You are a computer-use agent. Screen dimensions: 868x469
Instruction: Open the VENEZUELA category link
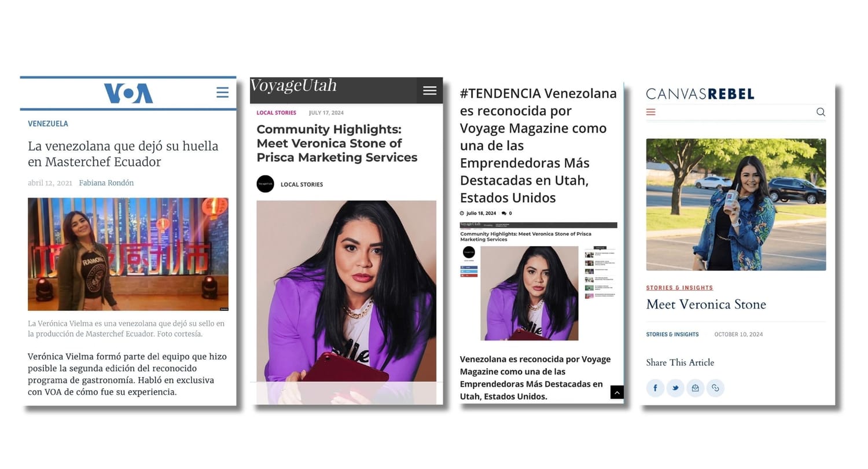pos(48,124)
